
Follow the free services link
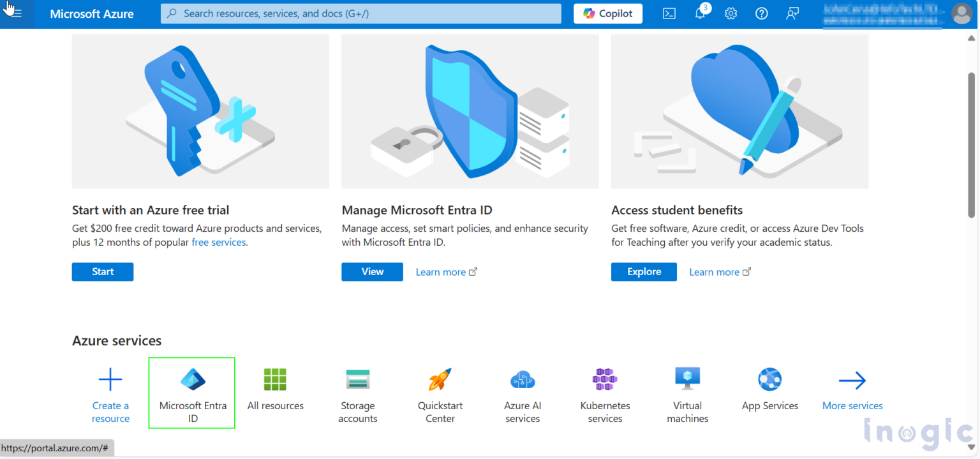[x=218, y=242]
